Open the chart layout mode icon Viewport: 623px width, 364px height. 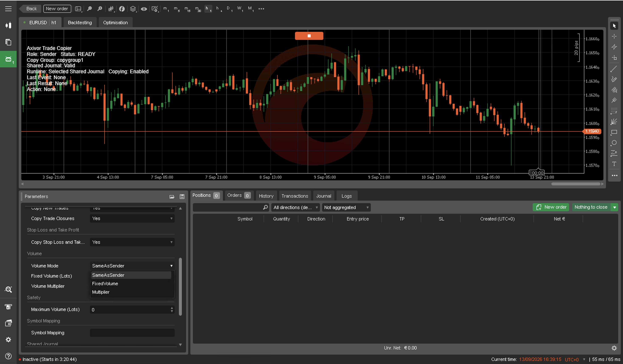click(x=78, y=9)
